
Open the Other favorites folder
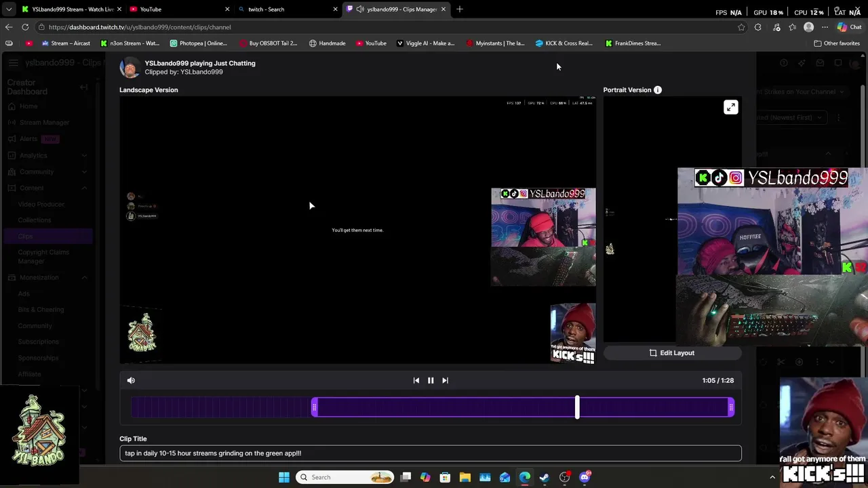coord(837,43)
